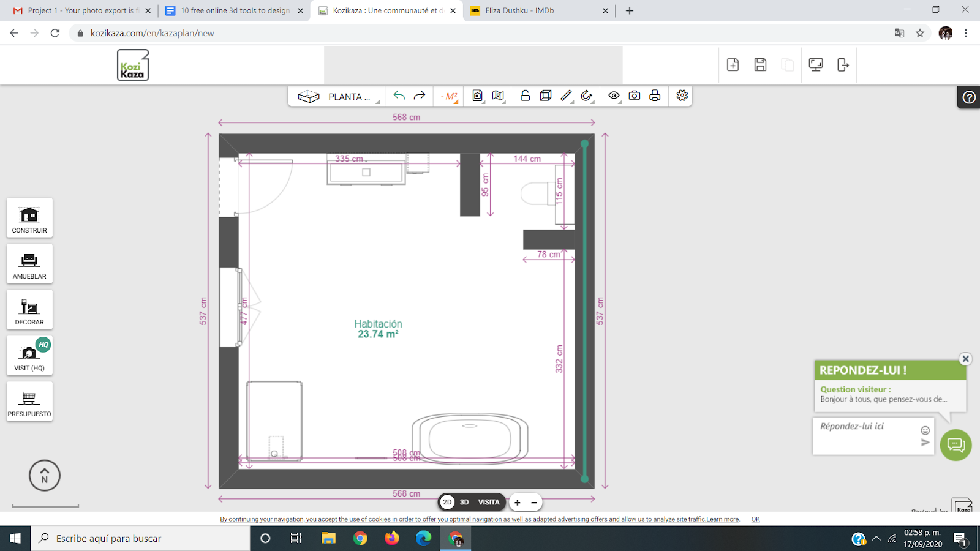The width and height of the screenshot is (980, 551).
Task: Print the plan using printer icon
Action: click(x=655, y=96)
